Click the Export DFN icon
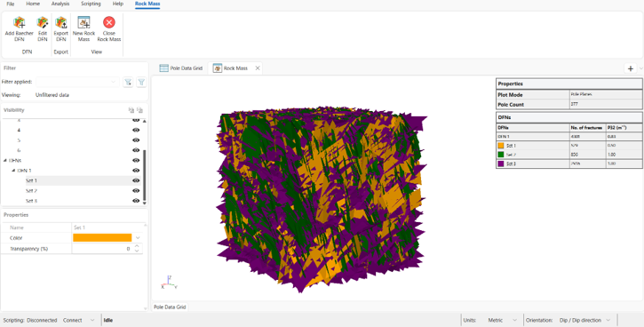 point(60,22)
